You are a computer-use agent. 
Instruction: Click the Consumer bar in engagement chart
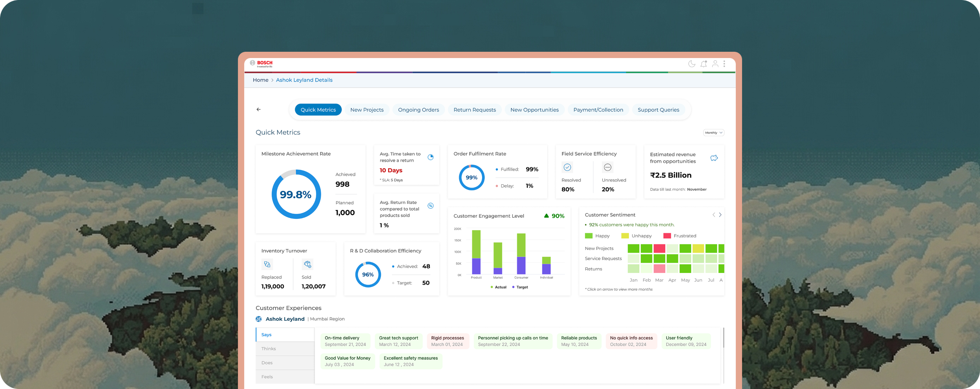(x=521, y=254)
